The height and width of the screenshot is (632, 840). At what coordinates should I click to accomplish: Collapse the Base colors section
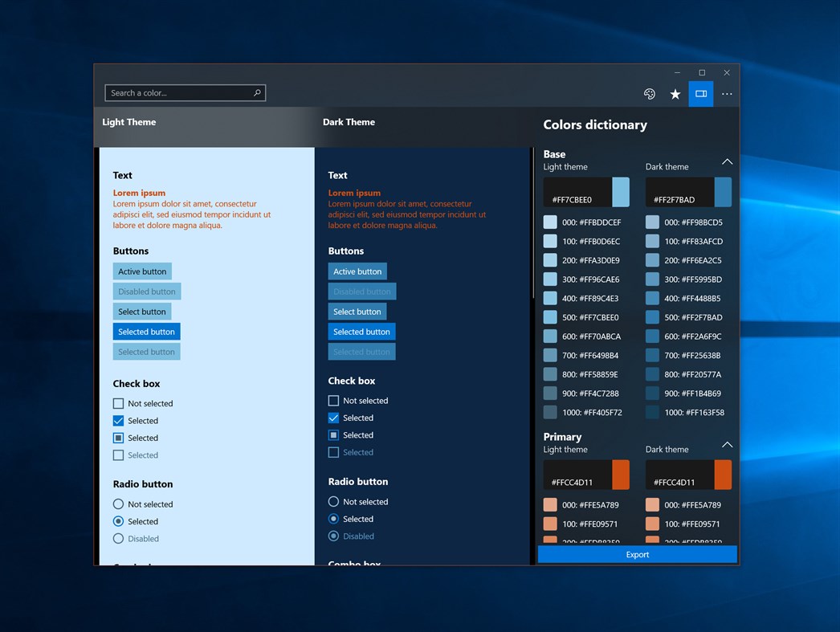click(727, 161)
